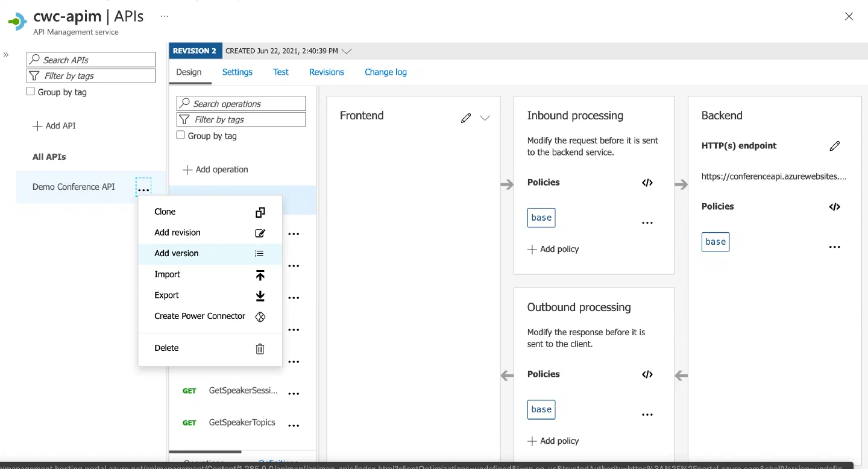
Task: Open the Test tab
Action: pyautogui.click(x=281, y=72)
